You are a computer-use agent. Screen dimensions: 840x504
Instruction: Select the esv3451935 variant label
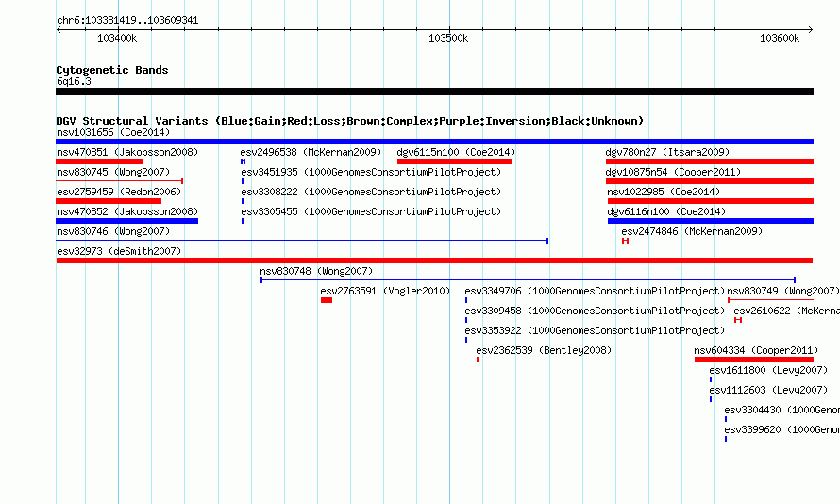pyautogui.click(x=371, y=172)
